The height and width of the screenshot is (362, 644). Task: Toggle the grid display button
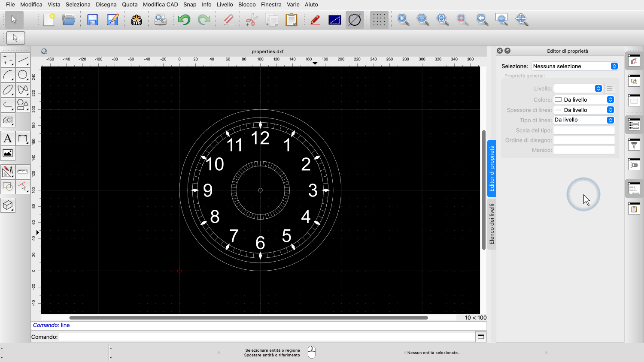pos(379,20)
